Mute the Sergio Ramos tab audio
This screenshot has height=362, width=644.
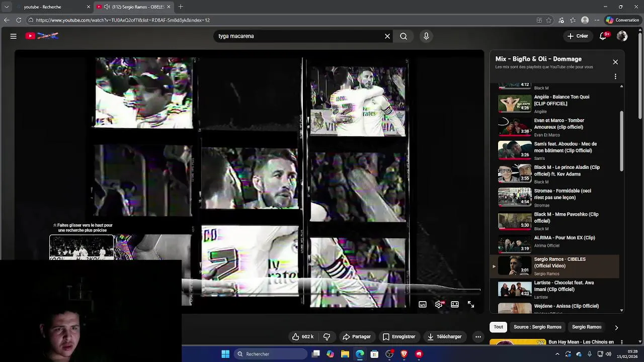tap(107, 7)
